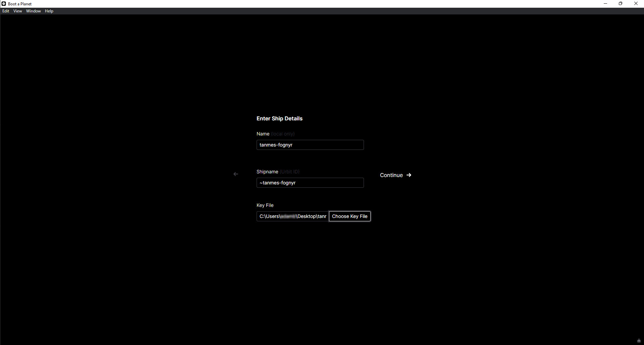This screenshot has height=345, width=644.
Task: Close the Boot a Planet window
Action: pos(636,4)
